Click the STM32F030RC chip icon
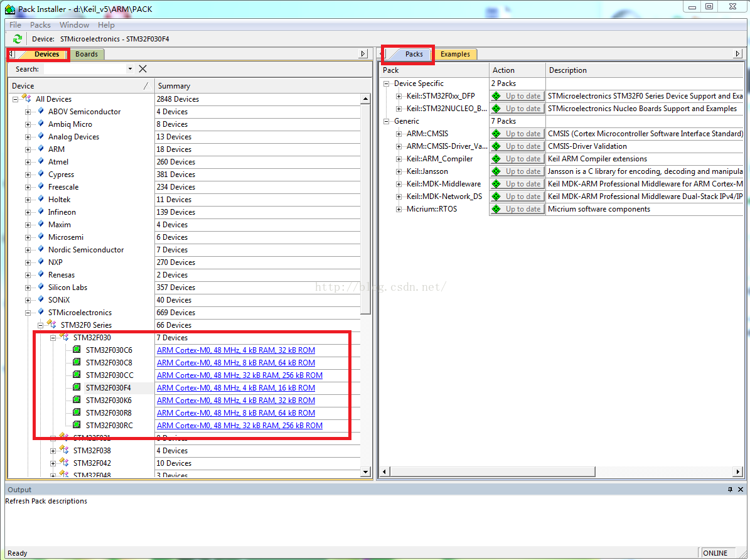 coord(77,424)
